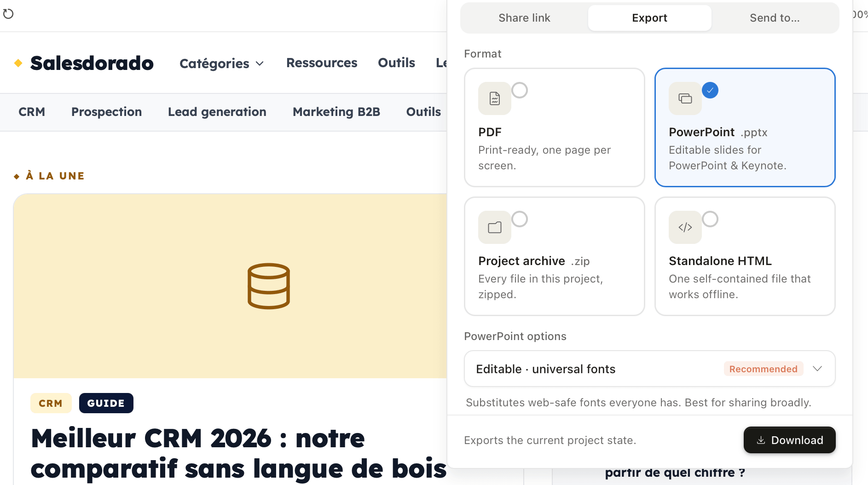This screenshot has height=485, width=868.
Task: Click the featured article yellow thumbnail
Action: point(230,286)
